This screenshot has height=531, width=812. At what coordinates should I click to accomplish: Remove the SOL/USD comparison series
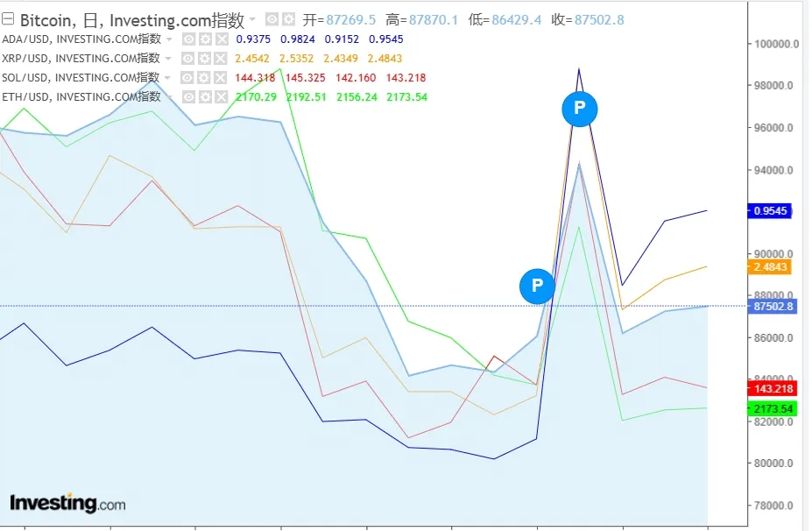(x=222, y=78)
